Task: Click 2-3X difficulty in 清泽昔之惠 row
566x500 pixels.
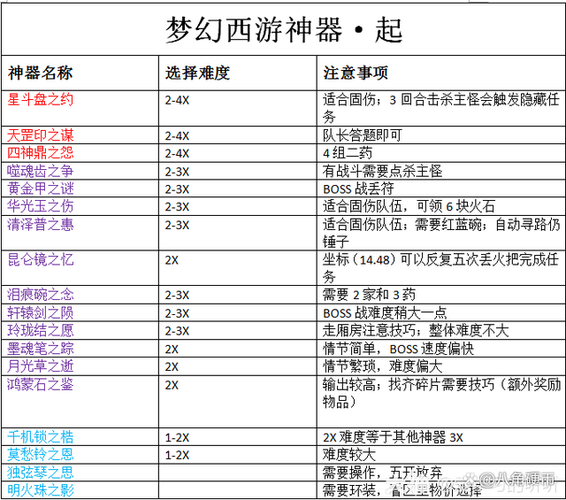Action: [x=177, y=225]
